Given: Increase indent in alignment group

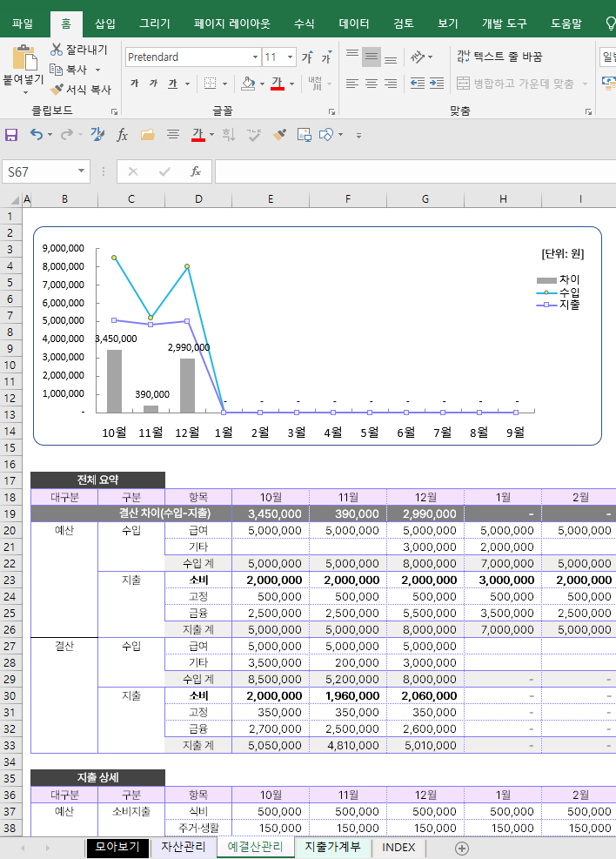Looking at the screenshot, I should (x=437, y=84).
